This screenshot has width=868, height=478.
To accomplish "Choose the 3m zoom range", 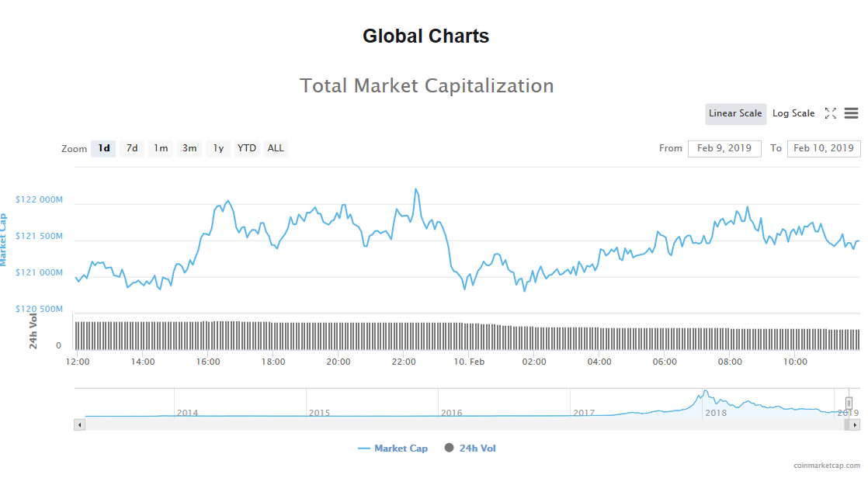I will [x=189, y=148].
